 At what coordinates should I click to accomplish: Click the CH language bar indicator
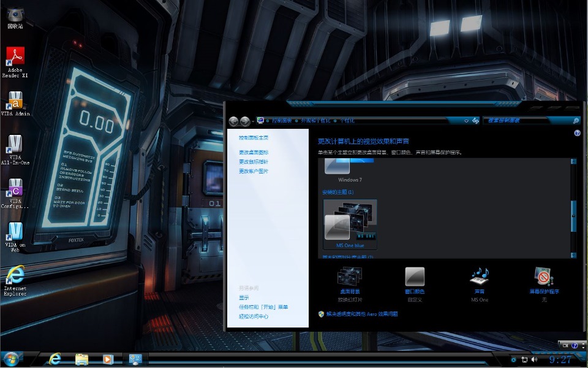coord(565,345)
